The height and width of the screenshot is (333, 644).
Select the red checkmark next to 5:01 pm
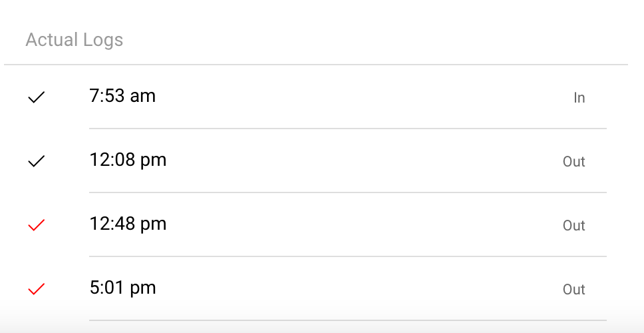click(x=37, y=289)
